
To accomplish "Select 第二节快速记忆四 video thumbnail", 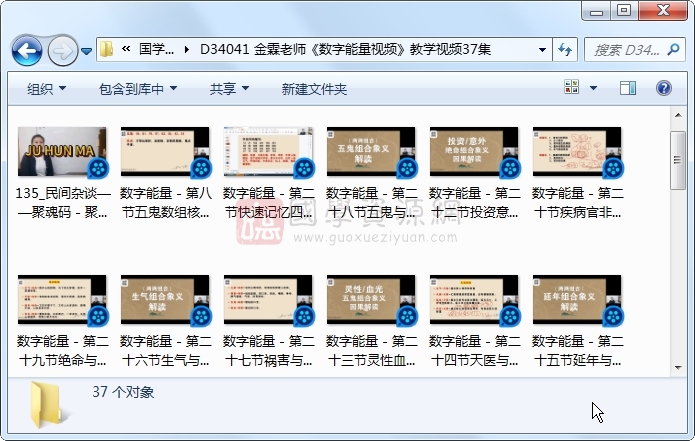I will click(x=269, y=152).
